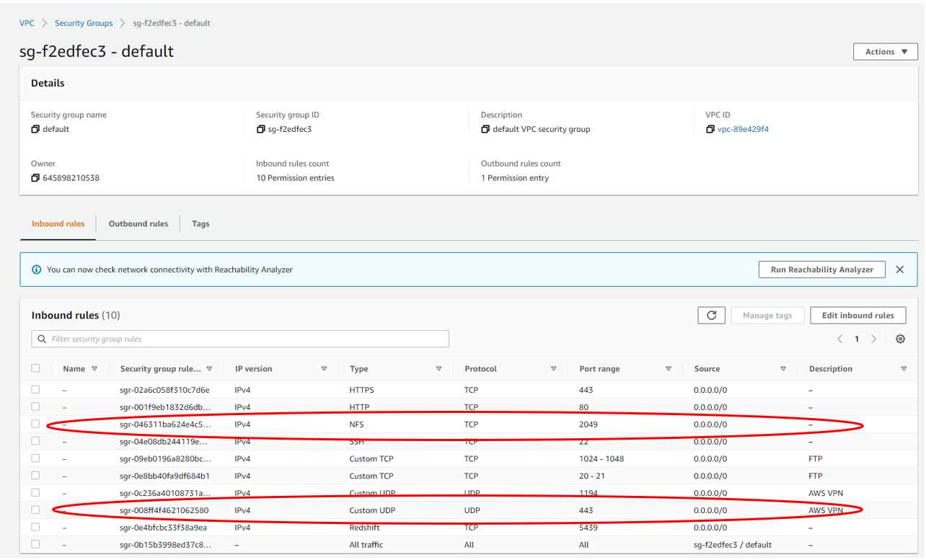Copy the VPC ID icon
Viewport: 926px width, 560px height.
point(711,130)
